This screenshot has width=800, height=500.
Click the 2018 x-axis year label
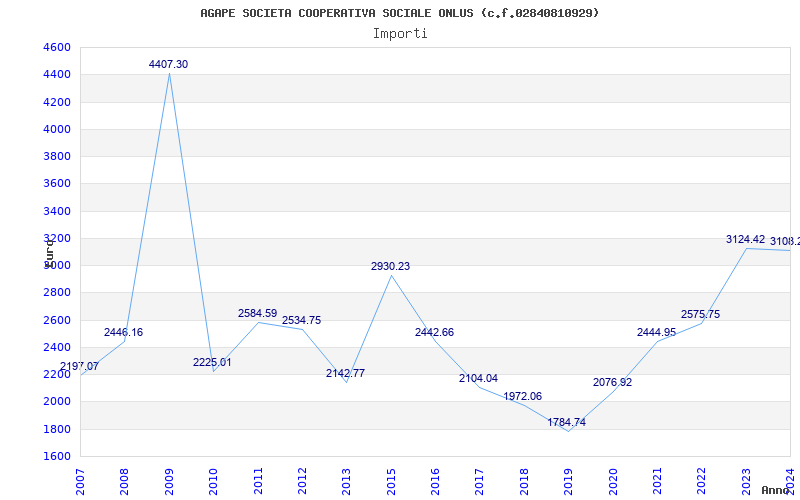pyautogui.click(x=524, y=481)
